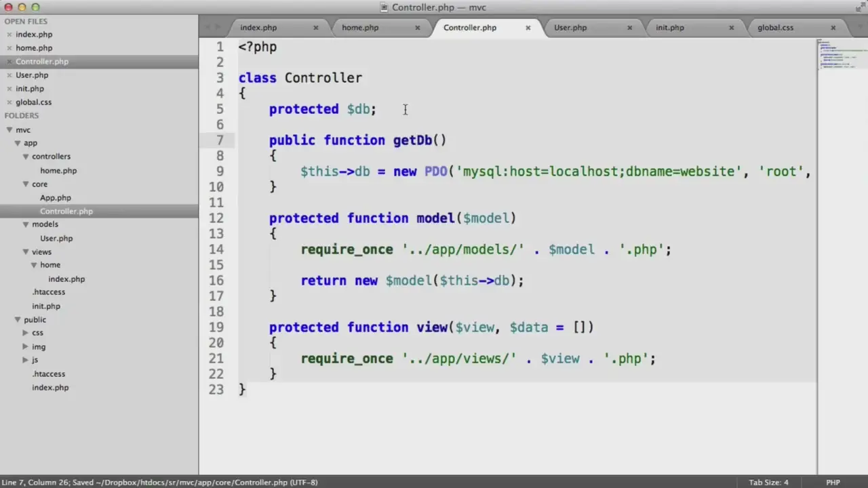Collapse the app folder

pos(18,143)
